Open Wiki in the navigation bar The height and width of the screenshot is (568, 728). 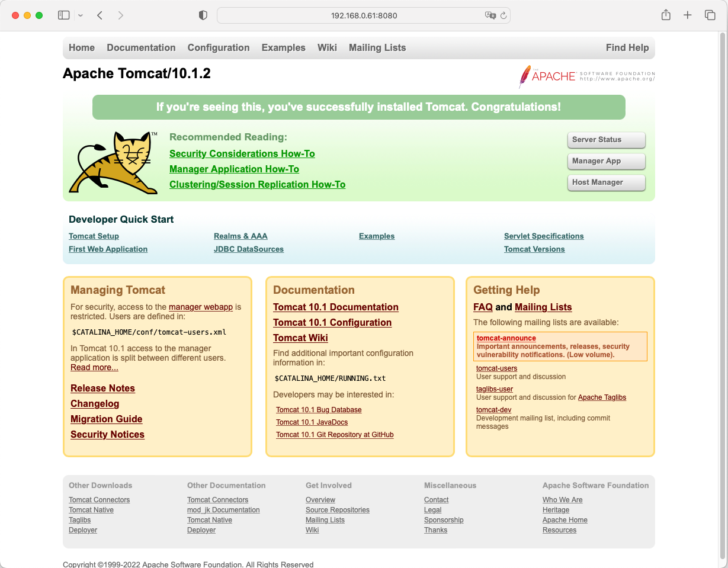click(327, 47)
